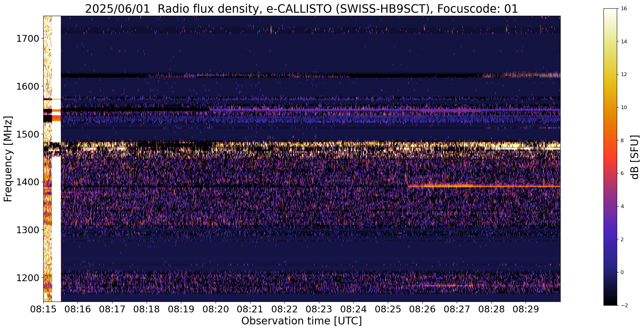The height and width of the screenshot is (330, 644).
Task: Click the 08:19 time tick label
Action: (x=181, y=309)
